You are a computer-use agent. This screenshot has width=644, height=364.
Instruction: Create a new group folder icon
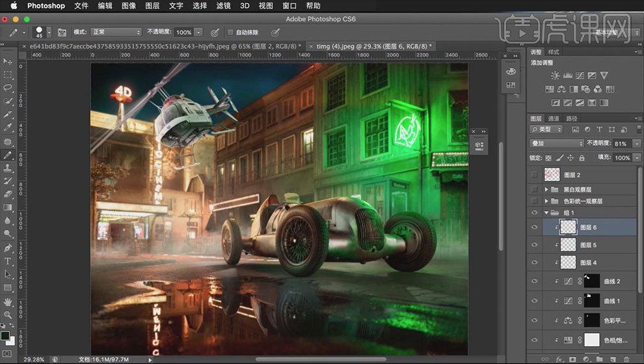(x=599, y=359)
